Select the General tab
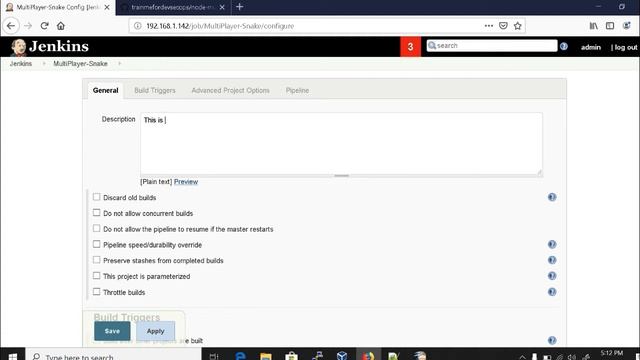The width and height of the screenshot is (640, 360). [x=105, y=90]
